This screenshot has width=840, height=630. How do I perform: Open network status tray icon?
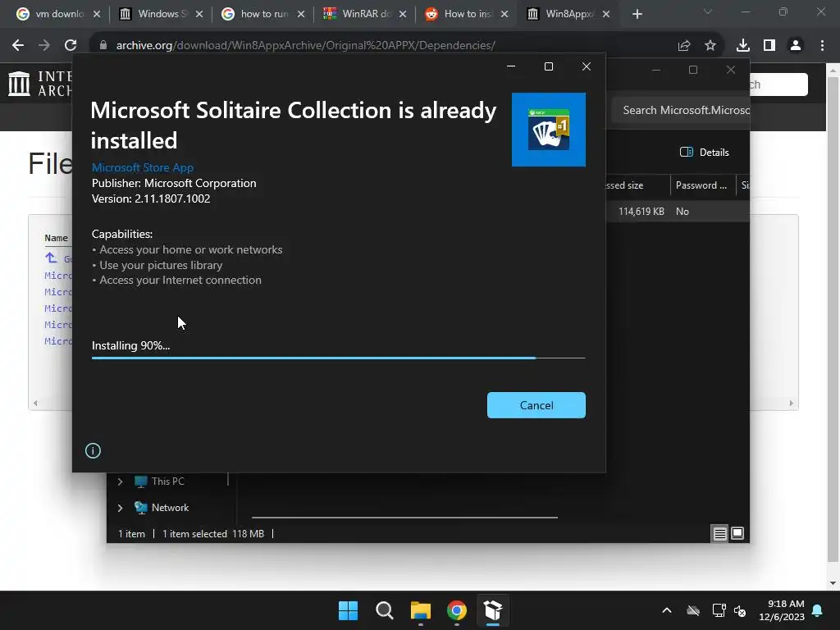click(719, 610)
